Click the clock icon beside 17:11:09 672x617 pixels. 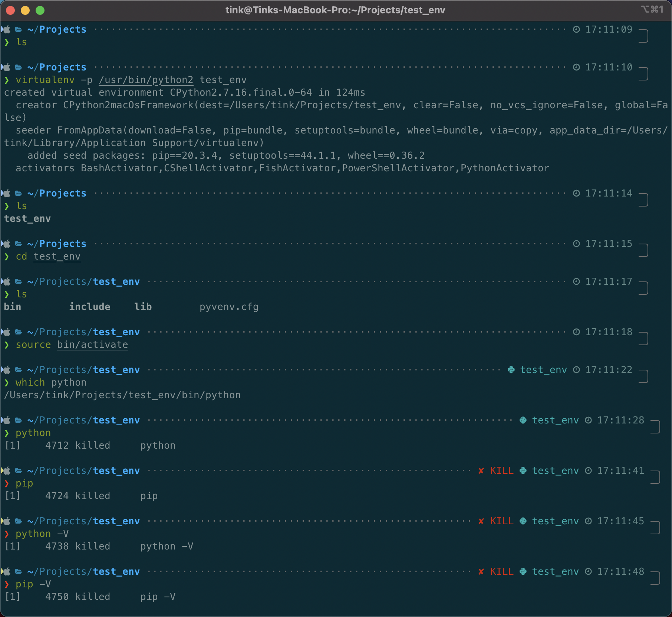[576, 29]
